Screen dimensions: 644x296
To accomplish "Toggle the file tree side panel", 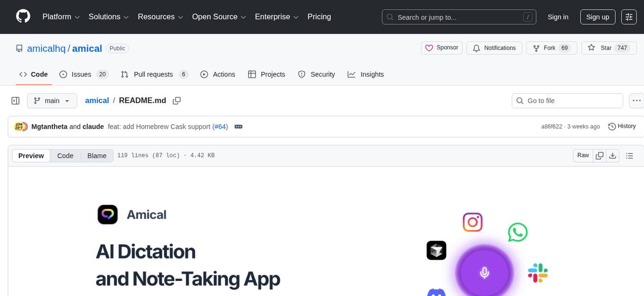I will (x=16, y=101).
